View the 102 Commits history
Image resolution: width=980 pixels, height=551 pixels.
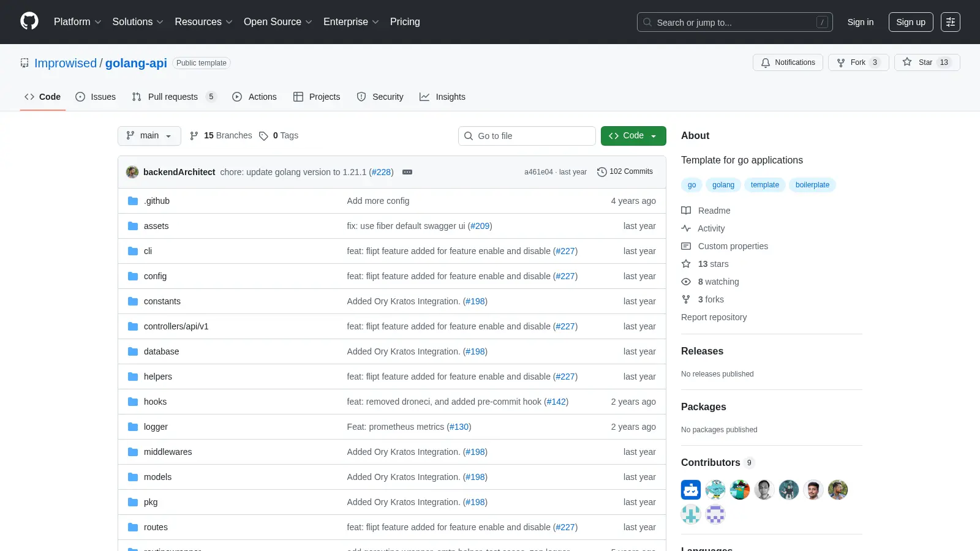(x=625, y=172)
